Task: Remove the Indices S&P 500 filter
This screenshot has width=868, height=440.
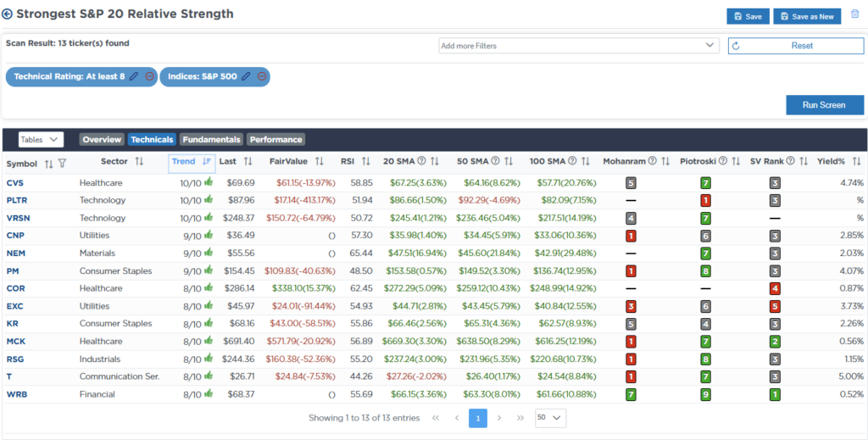Action: point(262,76)
